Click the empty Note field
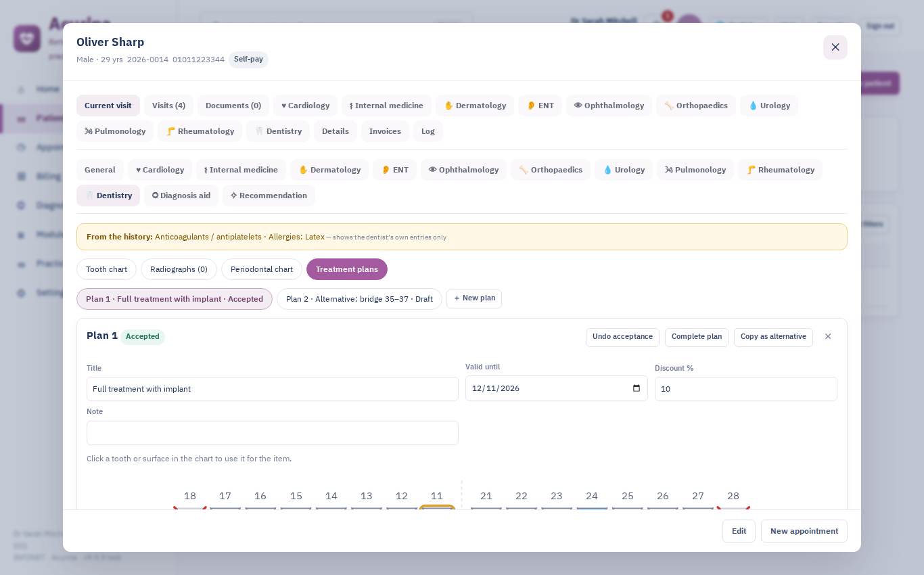 pyautogui.click(x=273, y=433)
